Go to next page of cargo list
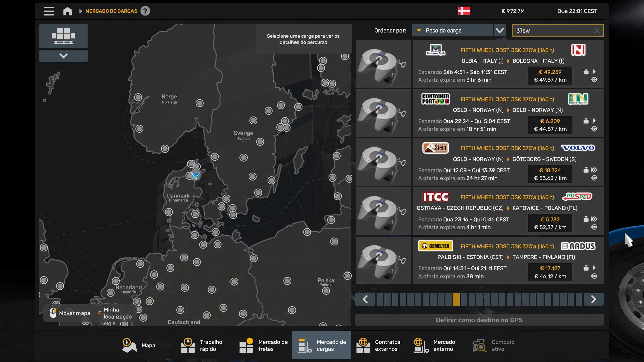Screen dimensions: 644x362 (593, 299)
